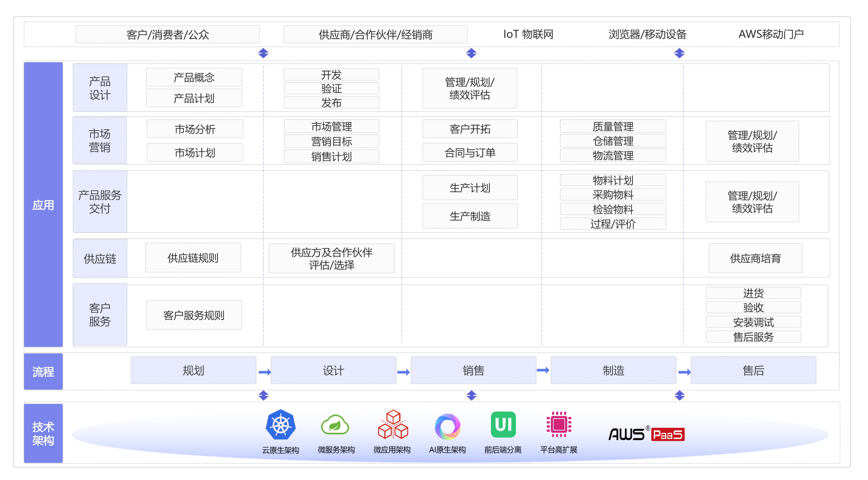Click the 设计 process step
868x480 pixels.
click(333, 370)
